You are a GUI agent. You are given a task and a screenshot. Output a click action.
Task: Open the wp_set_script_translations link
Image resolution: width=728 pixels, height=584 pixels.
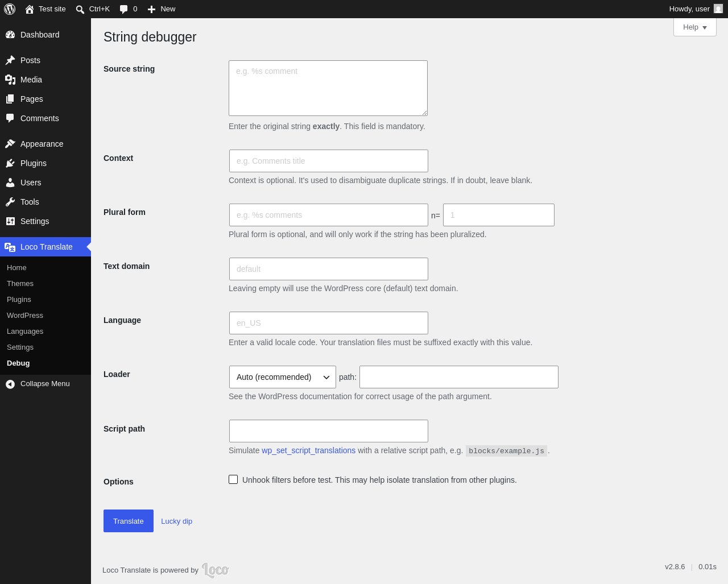coord(308,450)
